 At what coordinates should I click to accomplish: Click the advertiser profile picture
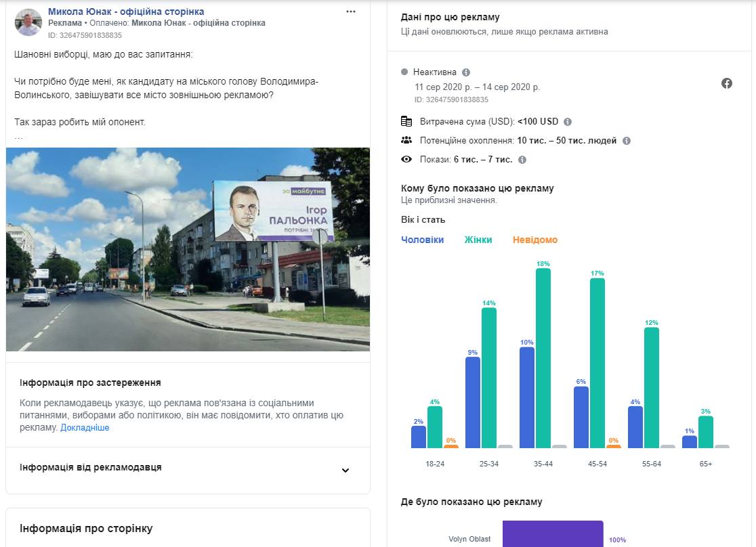point(28,23)
